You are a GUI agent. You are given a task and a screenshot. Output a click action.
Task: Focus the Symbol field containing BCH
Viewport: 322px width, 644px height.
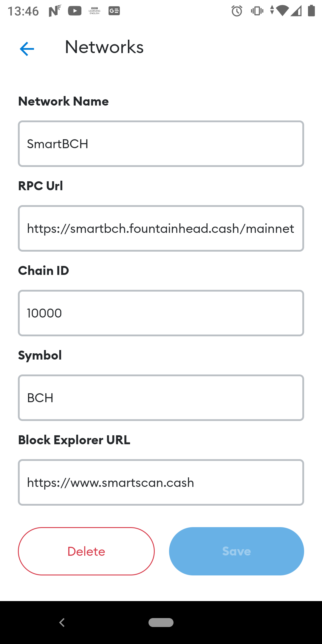[161, 398]
